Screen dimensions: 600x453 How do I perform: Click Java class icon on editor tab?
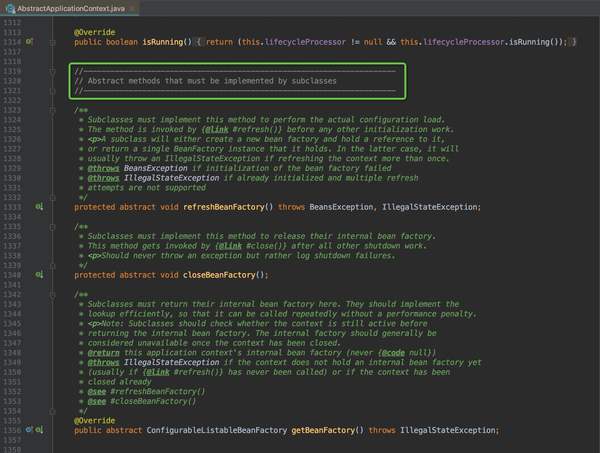[10, 8]
